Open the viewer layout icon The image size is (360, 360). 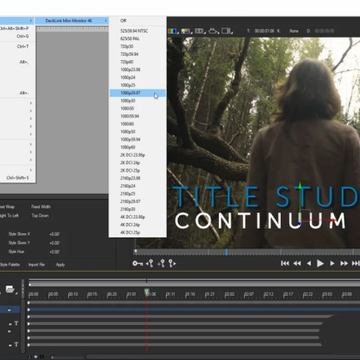pos(226,31)
